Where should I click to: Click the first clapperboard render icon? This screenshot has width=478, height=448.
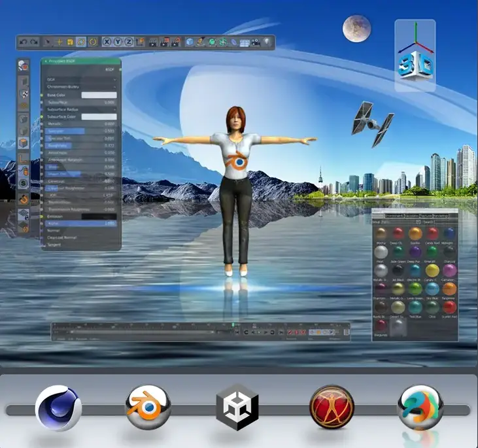click(x=153, y=42)
